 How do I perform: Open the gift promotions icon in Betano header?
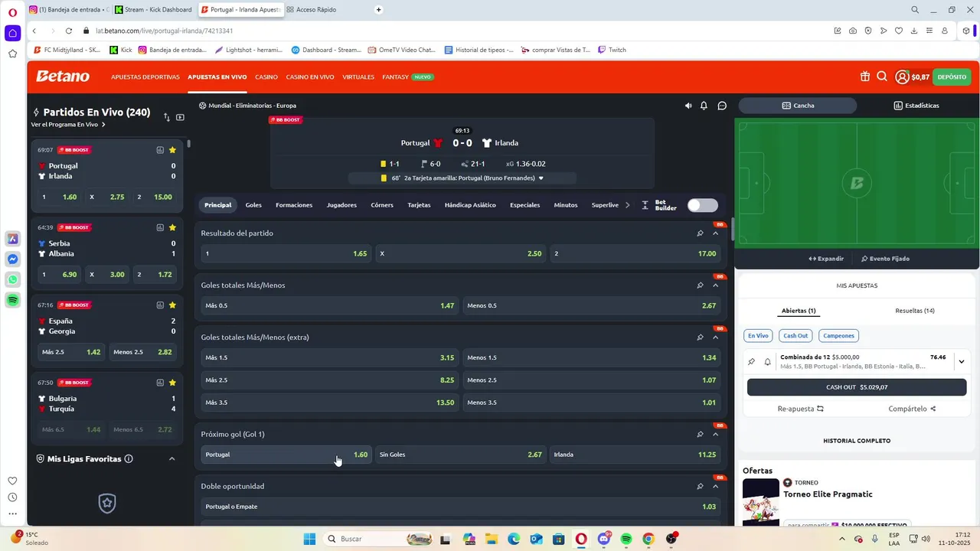click(x=864, y=77)
